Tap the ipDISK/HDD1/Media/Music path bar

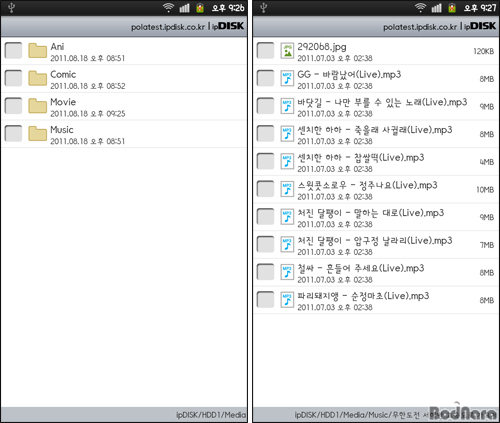tap(375, 415)
